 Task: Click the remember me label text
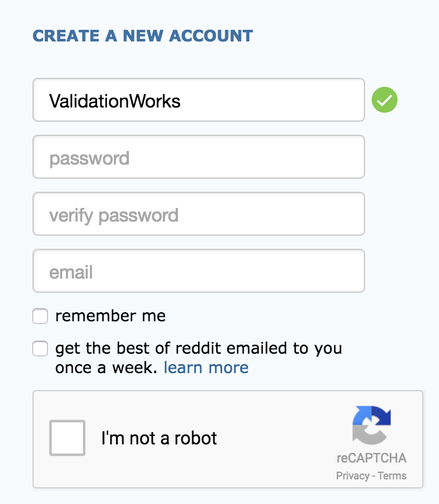click(x=110, y=316)
